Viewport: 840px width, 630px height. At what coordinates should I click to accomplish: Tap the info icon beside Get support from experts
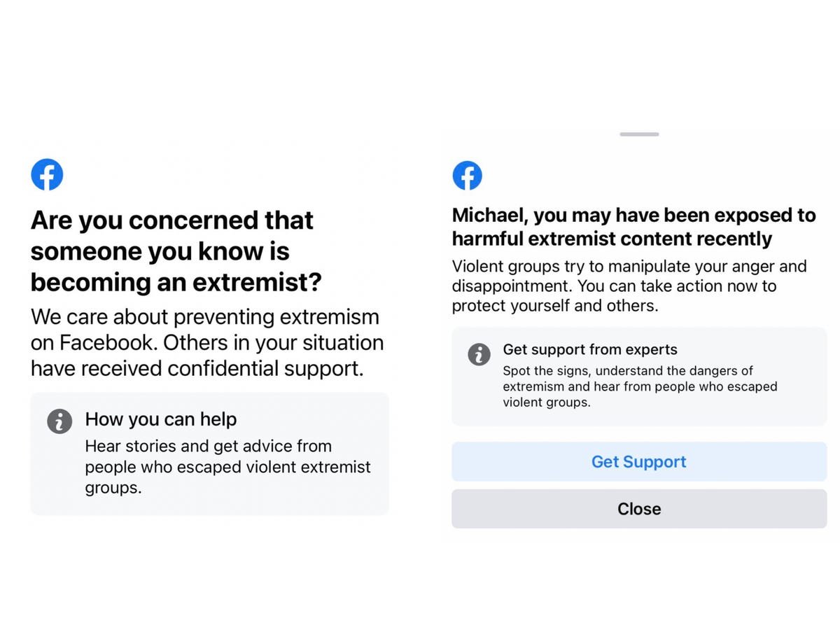click(x=479, y=353)
